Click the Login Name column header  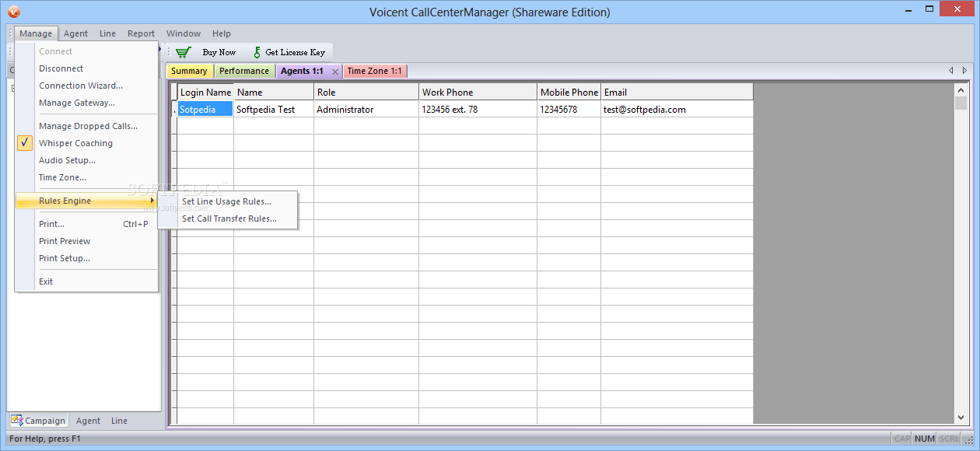(x=205, y=92)
